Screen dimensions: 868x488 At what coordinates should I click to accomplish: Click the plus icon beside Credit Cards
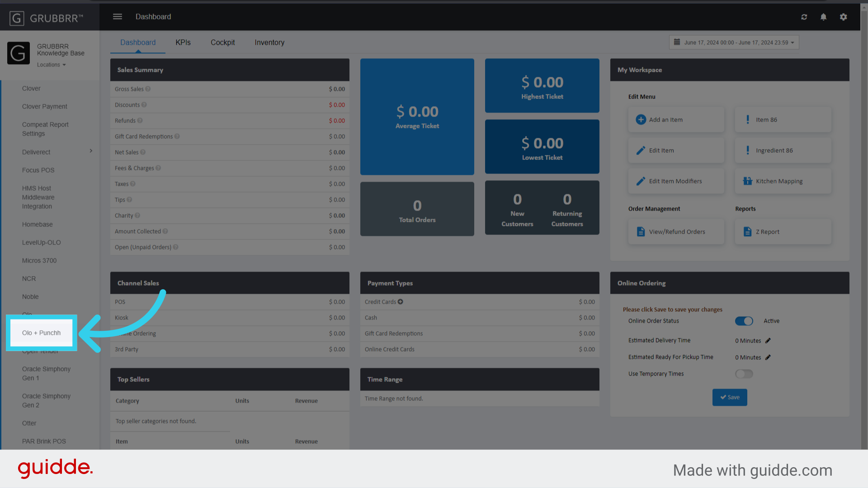(x=401, y=302)
